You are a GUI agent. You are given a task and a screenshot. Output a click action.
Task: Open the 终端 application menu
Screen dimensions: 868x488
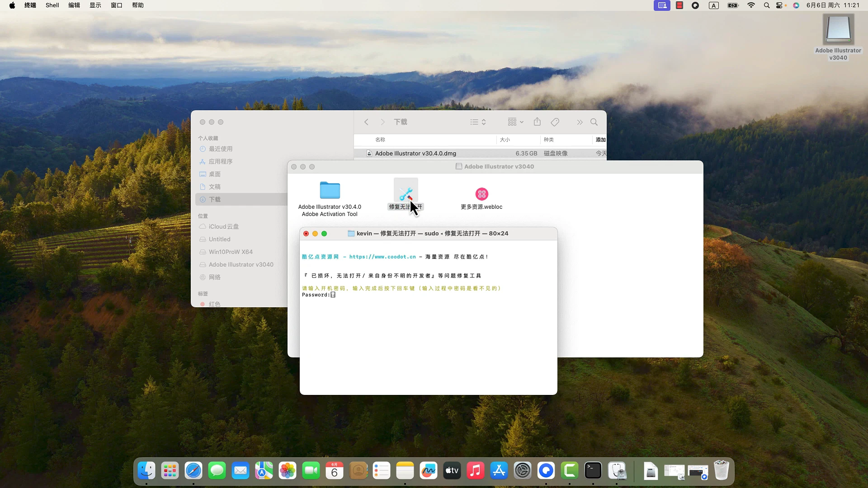[30, 5]
